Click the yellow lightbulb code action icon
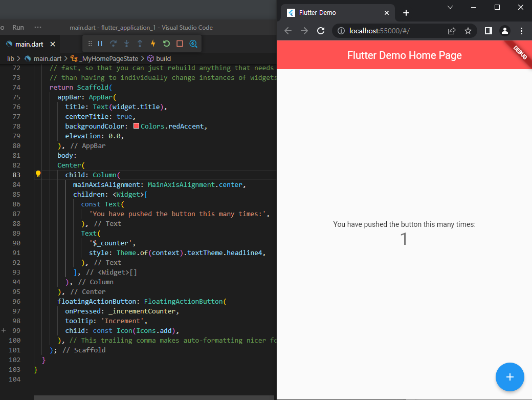The height and width of the screenshot is (400, 532). [38, 174]
